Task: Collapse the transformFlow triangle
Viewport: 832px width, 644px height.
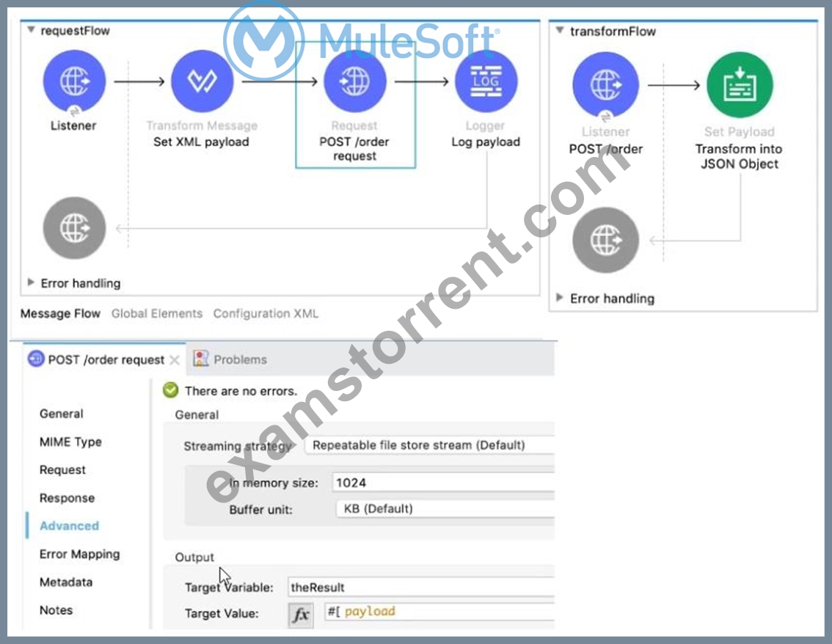Action: pos(559,31)
